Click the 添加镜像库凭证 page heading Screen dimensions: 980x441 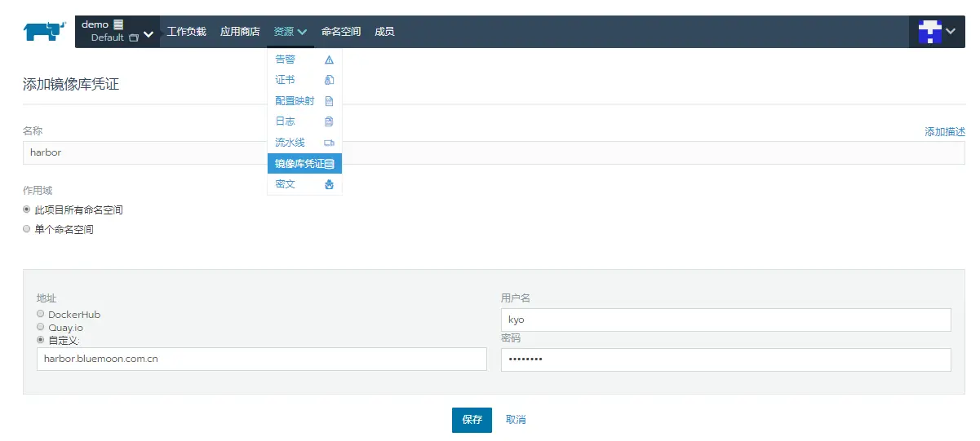tap(71, 84)
